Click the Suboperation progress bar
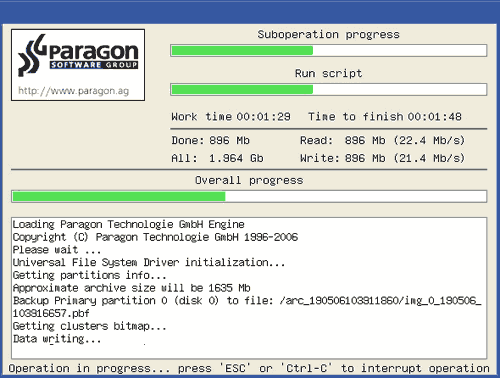Image resolution: width=500 pixels, height=378 pixels. (x=328, y=51)
